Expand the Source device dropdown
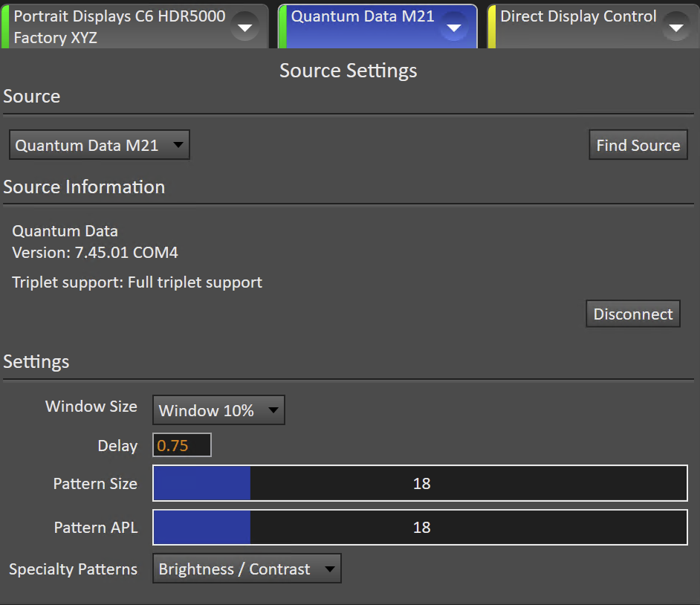700x605 pixels. 100,146
